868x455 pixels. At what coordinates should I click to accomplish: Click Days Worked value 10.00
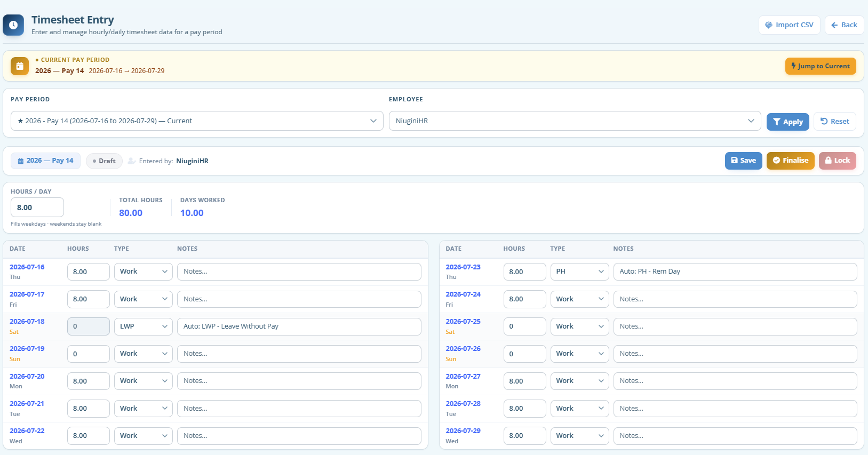click(x=192, y=213)
